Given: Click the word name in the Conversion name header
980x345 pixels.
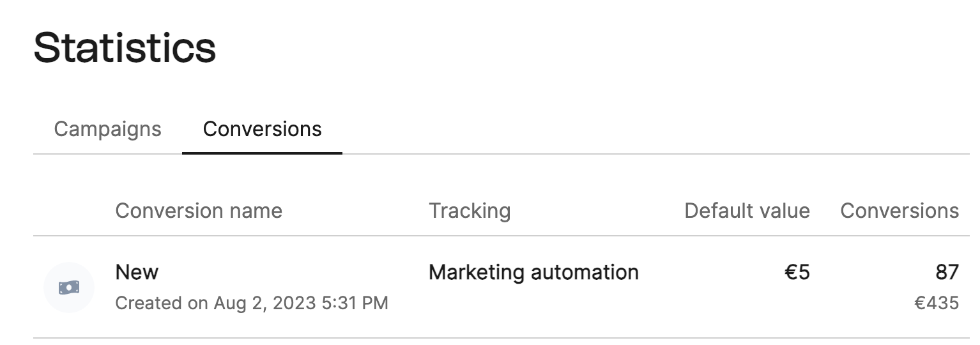Looking at the screenshot, I should (257, 211).
